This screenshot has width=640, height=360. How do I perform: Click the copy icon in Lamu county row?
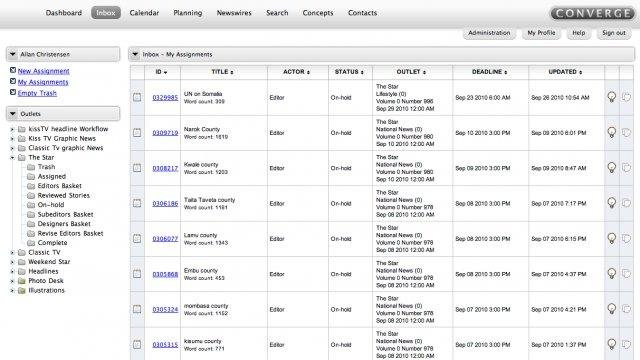coord(626,238)
